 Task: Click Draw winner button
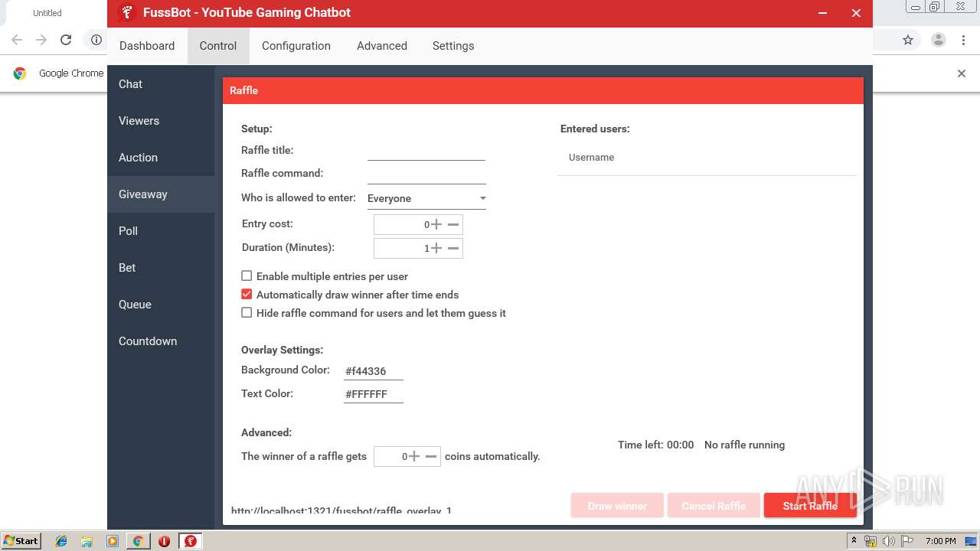pyautogui.click(x=617, y=506)
